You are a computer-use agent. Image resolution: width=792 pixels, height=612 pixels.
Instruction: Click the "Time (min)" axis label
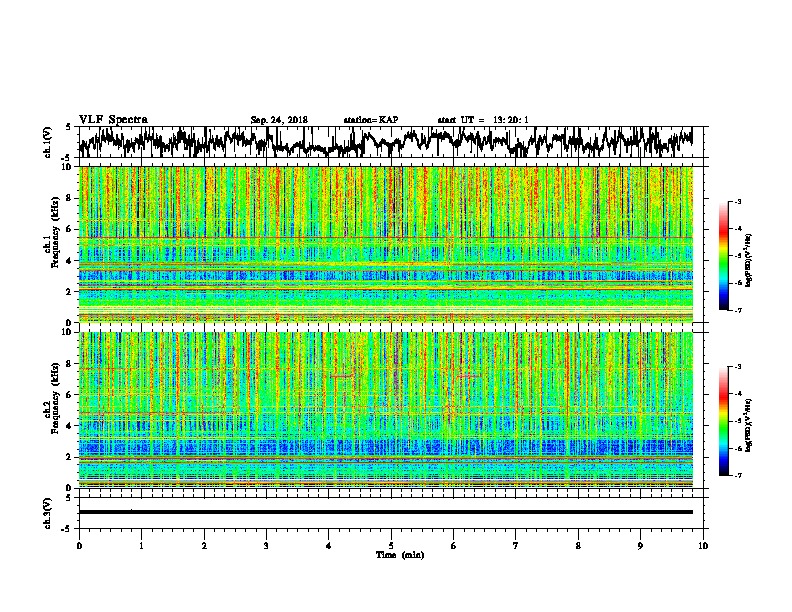coord(400,555)
